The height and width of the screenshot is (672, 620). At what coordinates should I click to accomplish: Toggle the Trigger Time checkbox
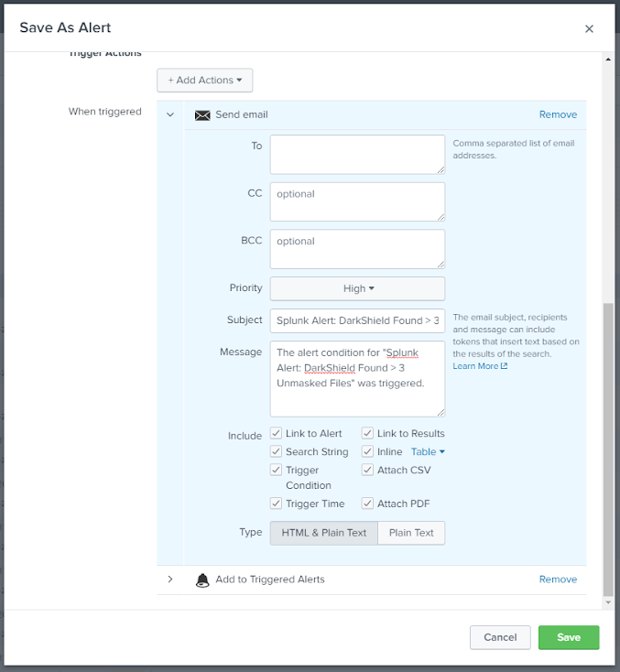point(277,504)
